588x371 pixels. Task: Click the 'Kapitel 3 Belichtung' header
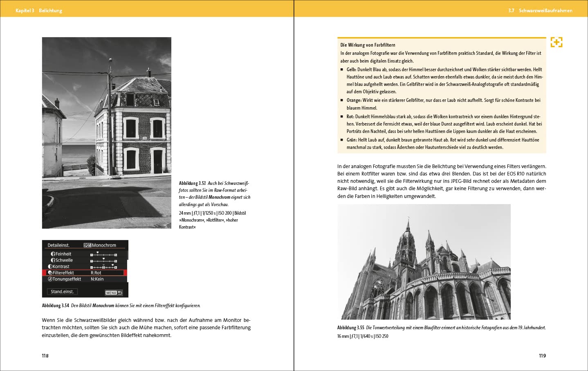[x=39, y=11]
